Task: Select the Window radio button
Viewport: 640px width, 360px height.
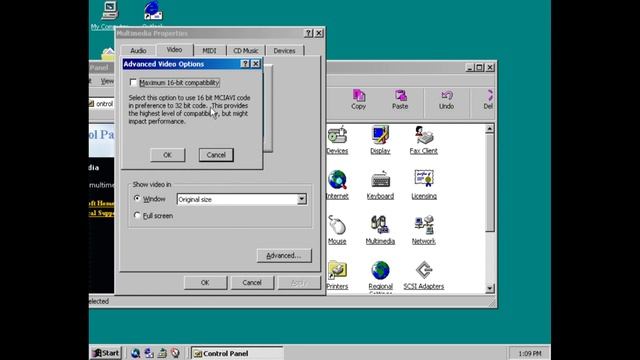Action: (137, 198)
